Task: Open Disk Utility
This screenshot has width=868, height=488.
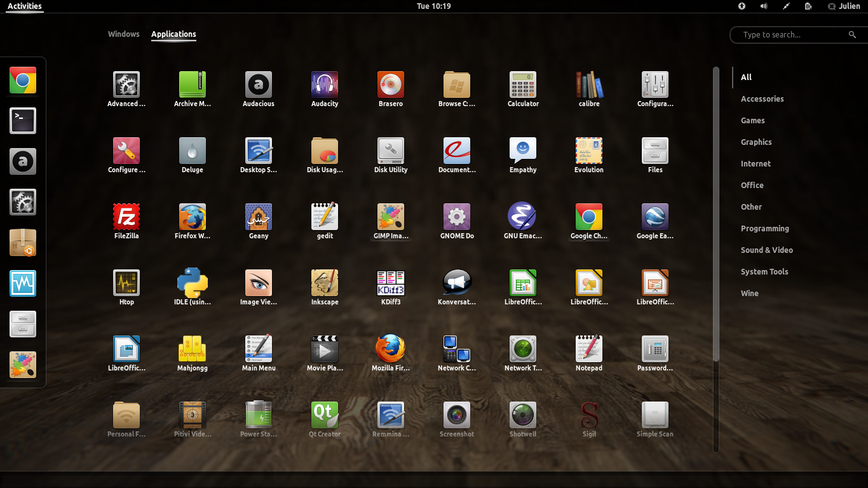Action: [391, 155]
